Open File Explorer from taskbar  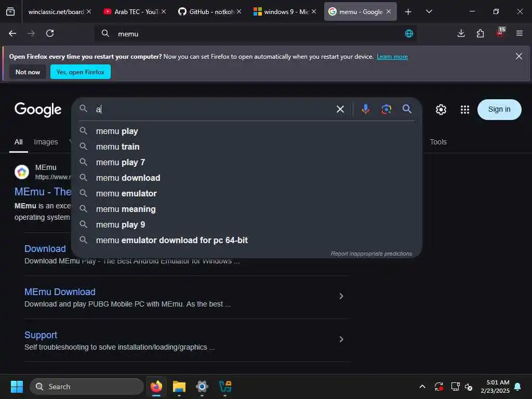tap(179, 387)
